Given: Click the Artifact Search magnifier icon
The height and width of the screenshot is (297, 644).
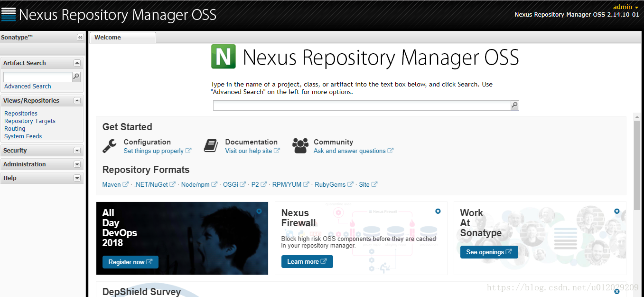Looking at the screenshot, I should coord(76,77).
